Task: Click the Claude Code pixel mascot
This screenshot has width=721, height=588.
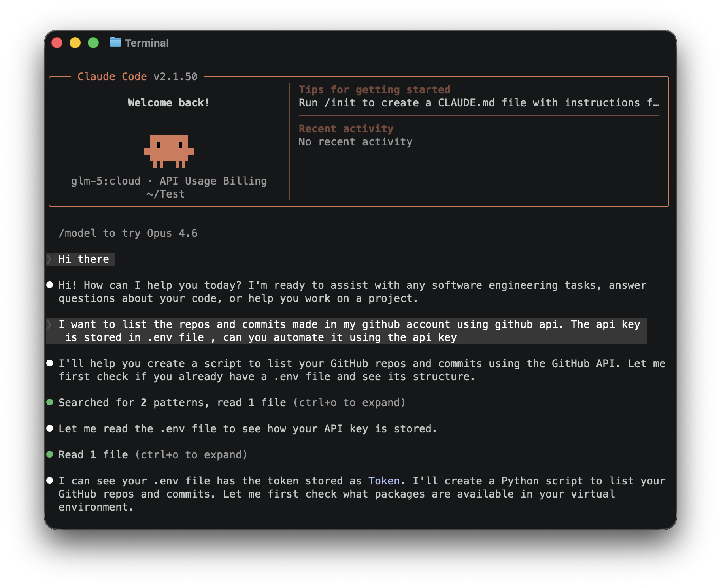Action: pos(169,151)
